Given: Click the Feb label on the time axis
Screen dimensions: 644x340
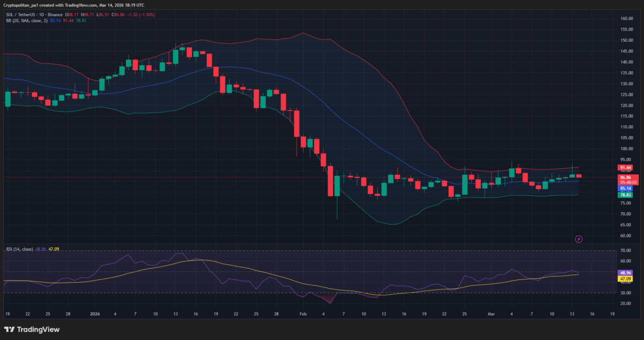Looking at the screenshot, I should coord(302,314).
